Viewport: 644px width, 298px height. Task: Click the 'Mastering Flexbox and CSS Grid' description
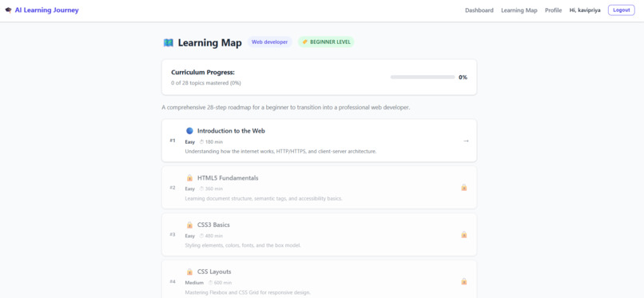coord(248,292)
